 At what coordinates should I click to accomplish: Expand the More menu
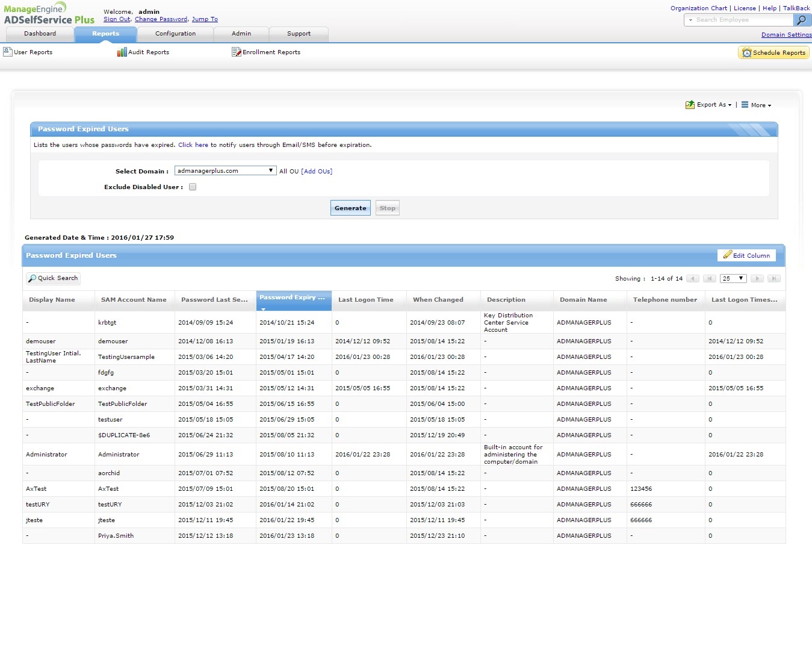(x=757, y=105)
